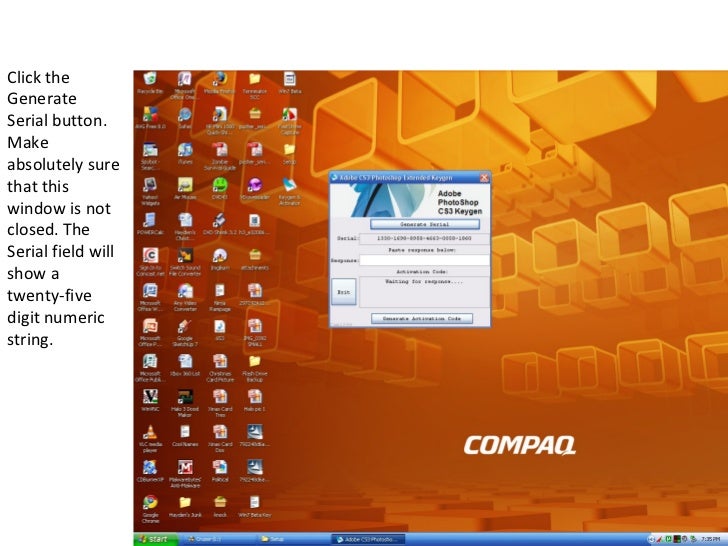The width and height of the screenshot is (728, 546).
Task: Click inside the Response input field
Action: pyautogui.click(x=424, y=260)
